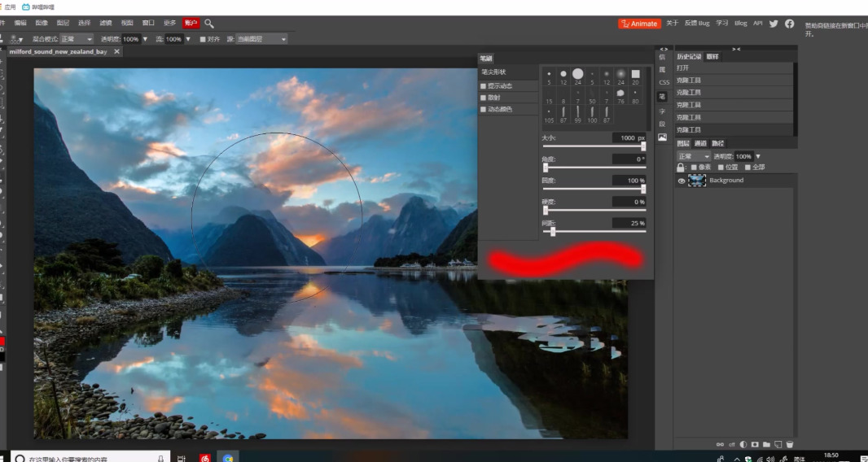Viewport: 868px width, 462px height.
Task: Open the 图像 image menu
Action: point(42,24)
